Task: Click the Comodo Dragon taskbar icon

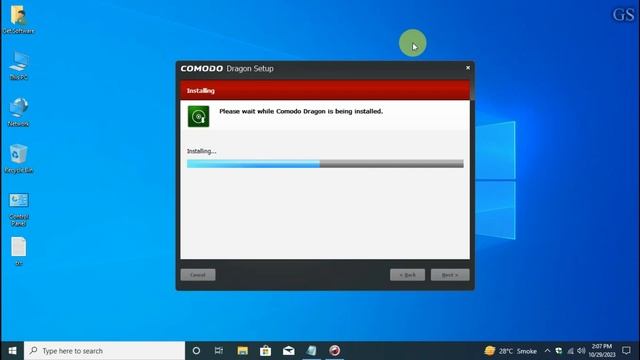Action: pyautogui.click(x=335, y=351)
